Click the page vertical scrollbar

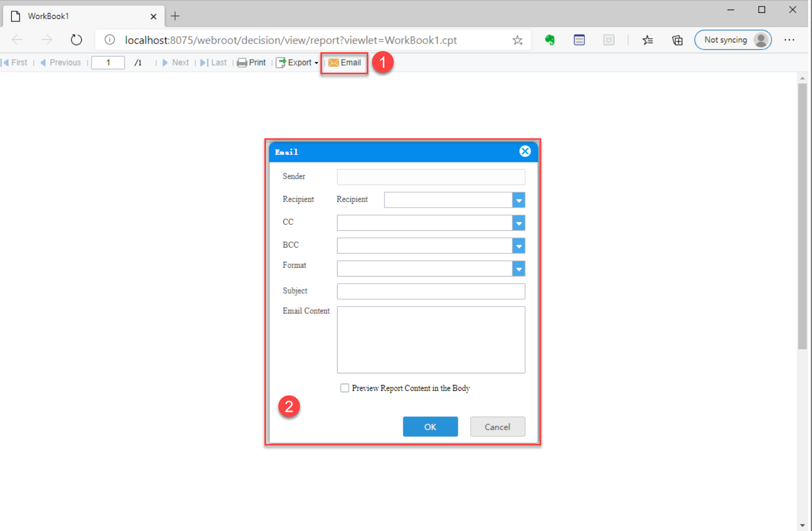point(802,216)
